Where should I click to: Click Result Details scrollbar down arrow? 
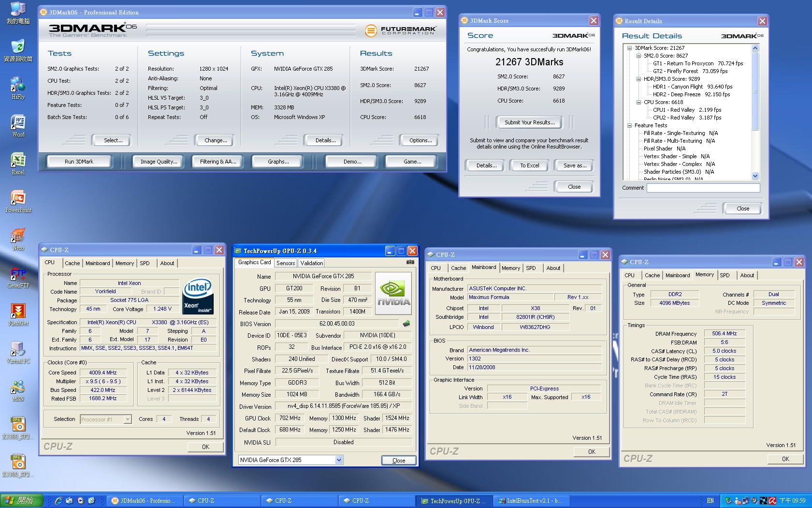[x=755, y=176]
